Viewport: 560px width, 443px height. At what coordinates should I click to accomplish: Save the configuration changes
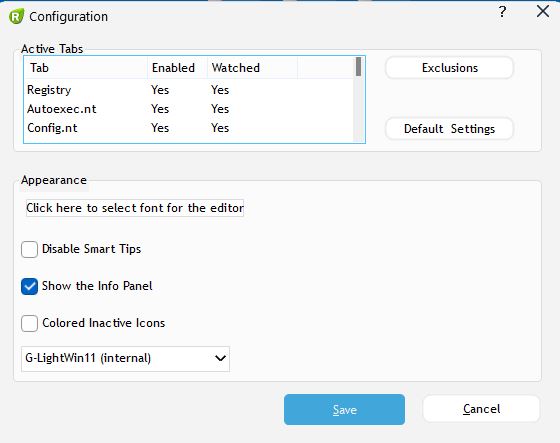click(344, 409)
